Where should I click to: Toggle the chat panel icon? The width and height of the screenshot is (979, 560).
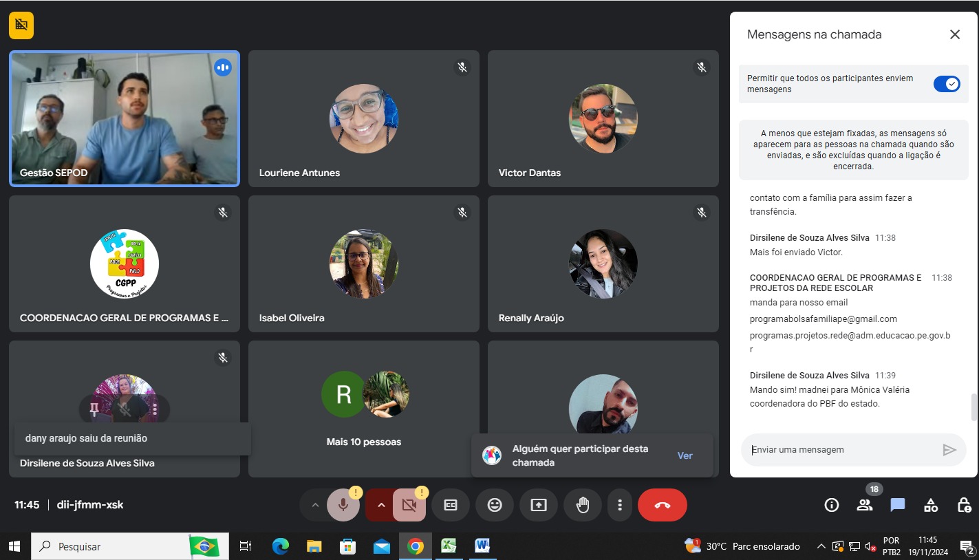(x=897, y=505)
